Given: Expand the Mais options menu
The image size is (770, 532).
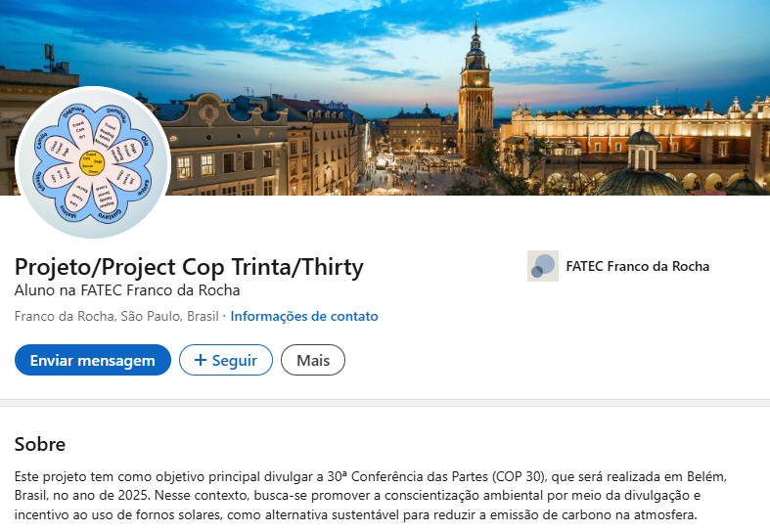Looking at the screenshot, I should click(313, 360).
